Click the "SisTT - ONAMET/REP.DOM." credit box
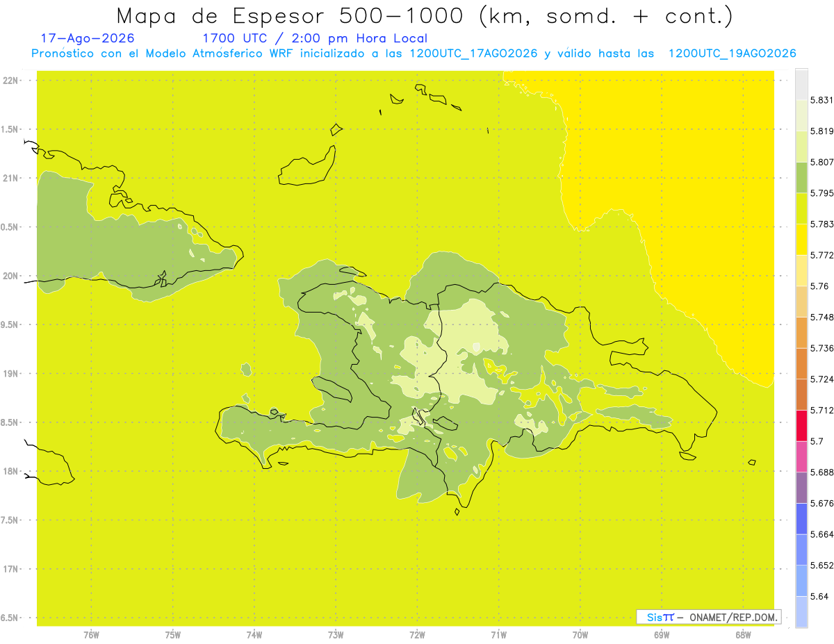Viewport: 834px width, 644px height. pyautogui.click(x=709, y=617)
